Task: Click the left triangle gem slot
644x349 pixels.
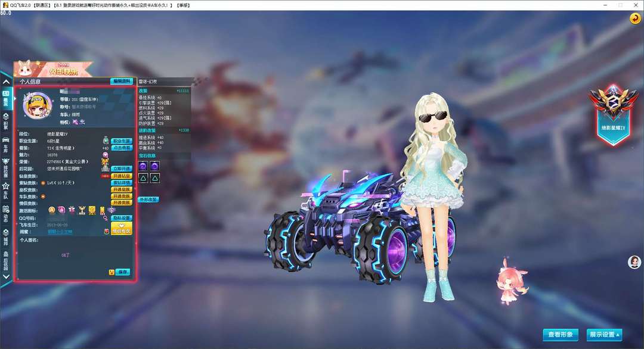Action: (x=143, y=178)
